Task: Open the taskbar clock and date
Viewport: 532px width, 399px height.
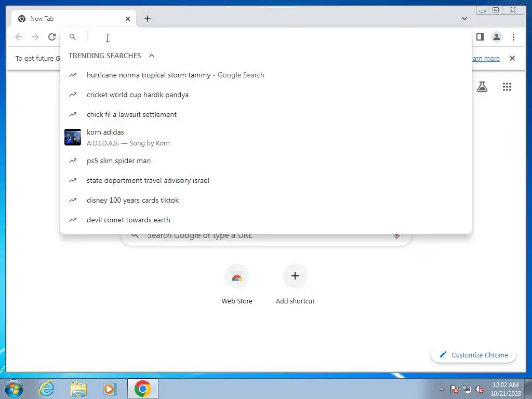Action: (x=506, y=389)
